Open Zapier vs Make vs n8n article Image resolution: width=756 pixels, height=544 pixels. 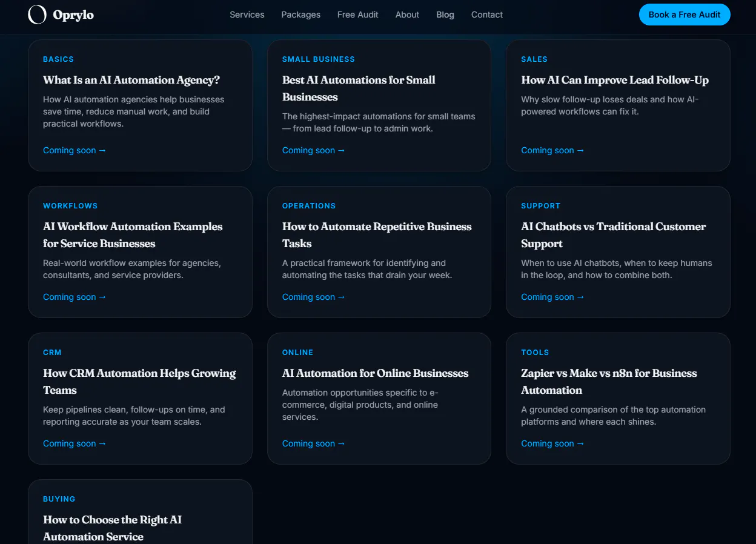click(x=609, y=382)
